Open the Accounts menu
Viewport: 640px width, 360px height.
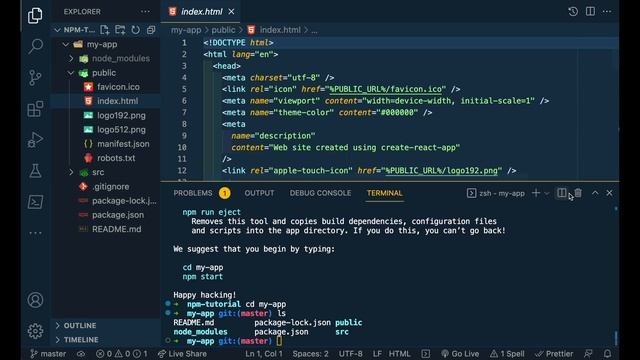(x=35, y=300)
